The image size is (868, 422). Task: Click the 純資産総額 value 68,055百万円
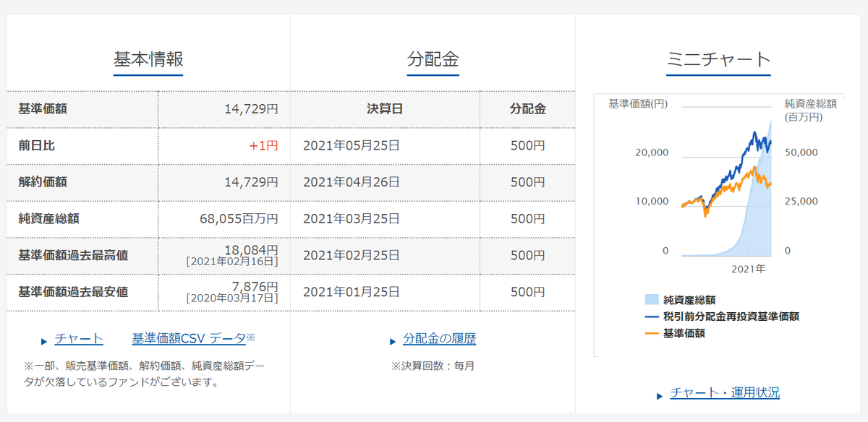tap(239, 218)
